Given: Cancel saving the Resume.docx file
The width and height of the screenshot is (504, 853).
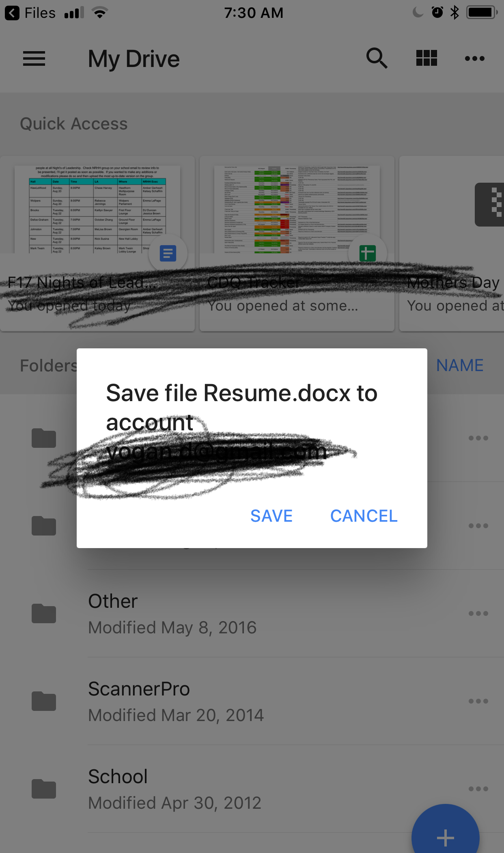Looking at the screenshot, I should tap(364, 516).
